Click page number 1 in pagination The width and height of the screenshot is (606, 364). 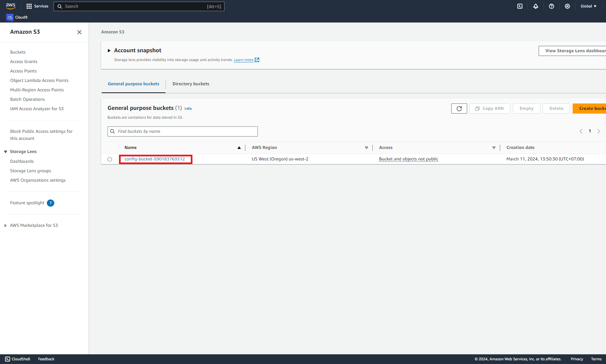click(590, 131)
